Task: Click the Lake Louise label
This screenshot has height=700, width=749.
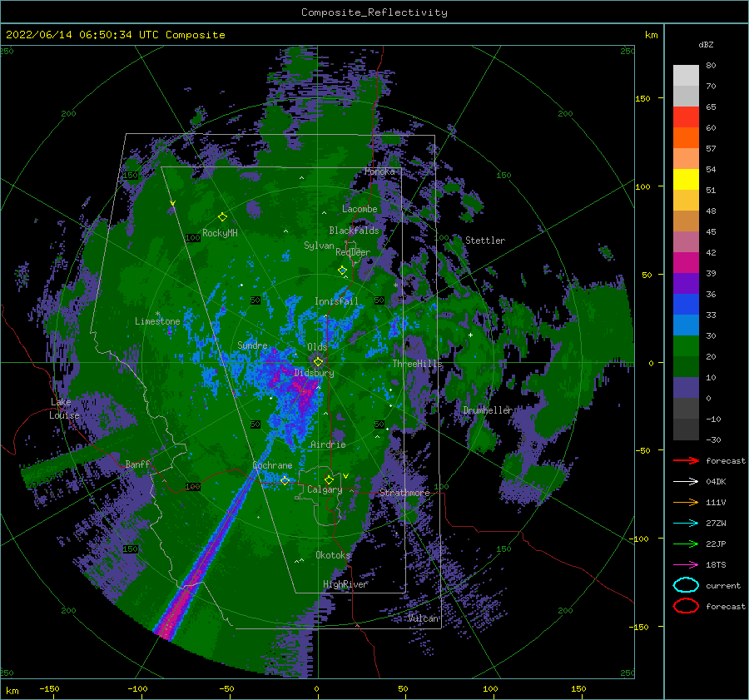Action: pyautogui.click(x=64, y=409)
